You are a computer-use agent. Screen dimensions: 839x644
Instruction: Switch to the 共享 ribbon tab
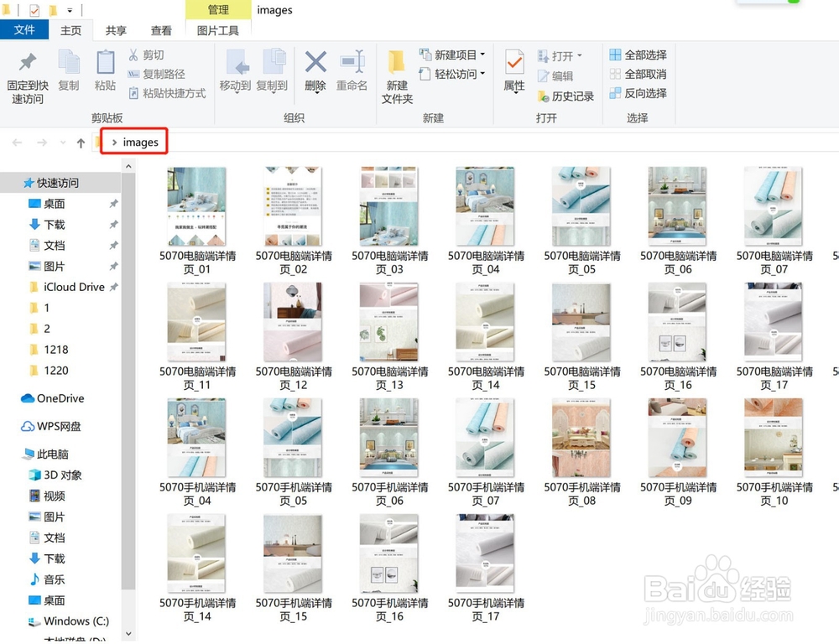pos(115,29)
